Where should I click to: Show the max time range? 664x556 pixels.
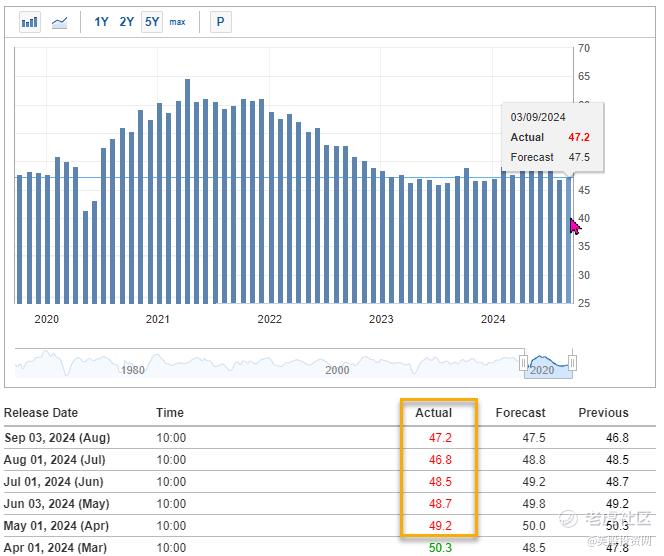coord(177,22)
